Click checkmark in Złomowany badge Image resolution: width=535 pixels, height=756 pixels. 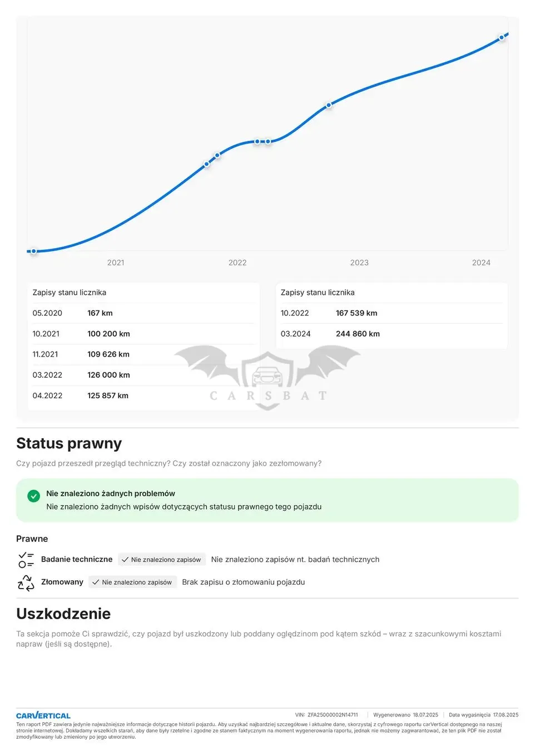[x=96, y=582]
